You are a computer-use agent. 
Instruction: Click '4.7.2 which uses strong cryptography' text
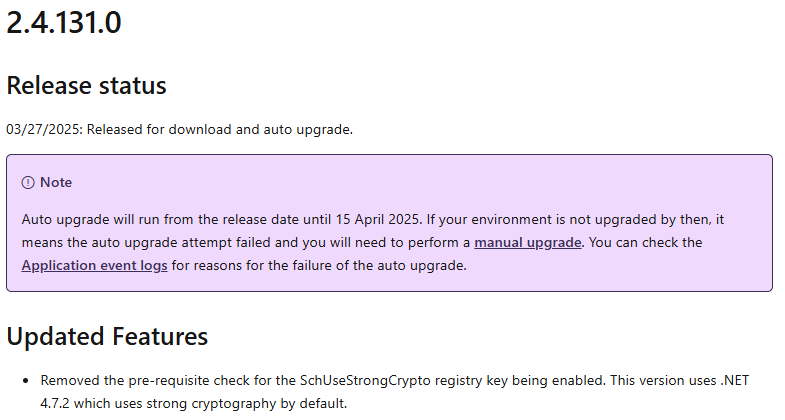click(159, 403)
